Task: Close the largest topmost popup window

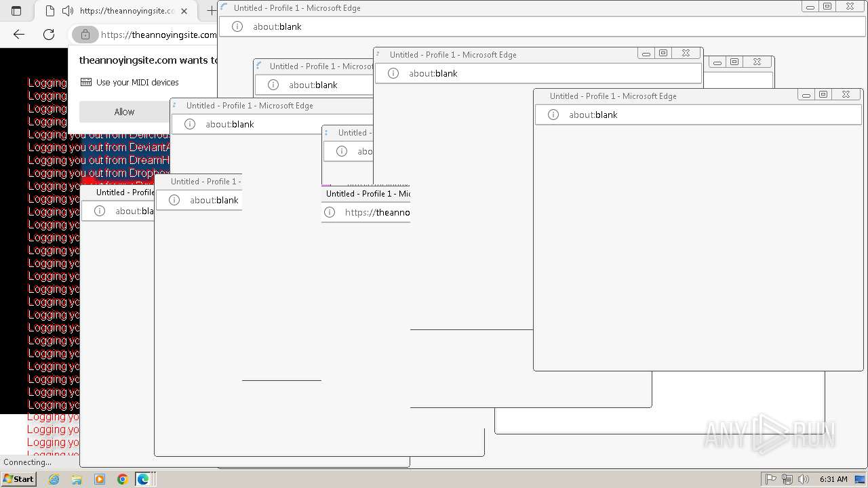Action: tap(850, 6)
